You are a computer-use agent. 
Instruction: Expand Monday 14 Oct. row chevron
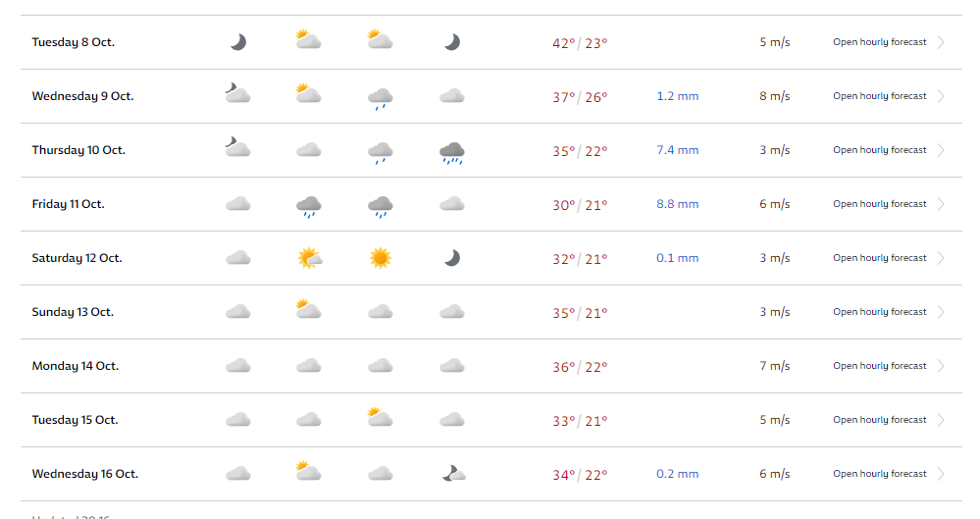pos(941,366)
